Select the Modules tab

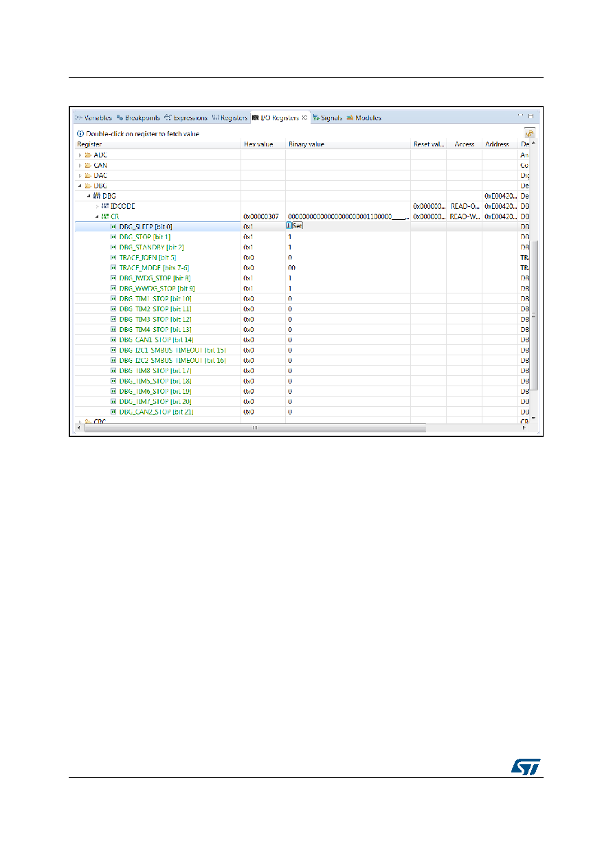[x=364, y=118]
